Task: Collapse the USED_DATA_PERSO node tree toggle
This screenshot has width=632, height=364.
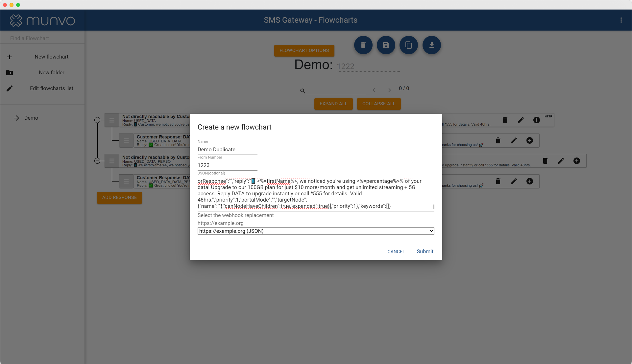Action: [x=97, y=161]
